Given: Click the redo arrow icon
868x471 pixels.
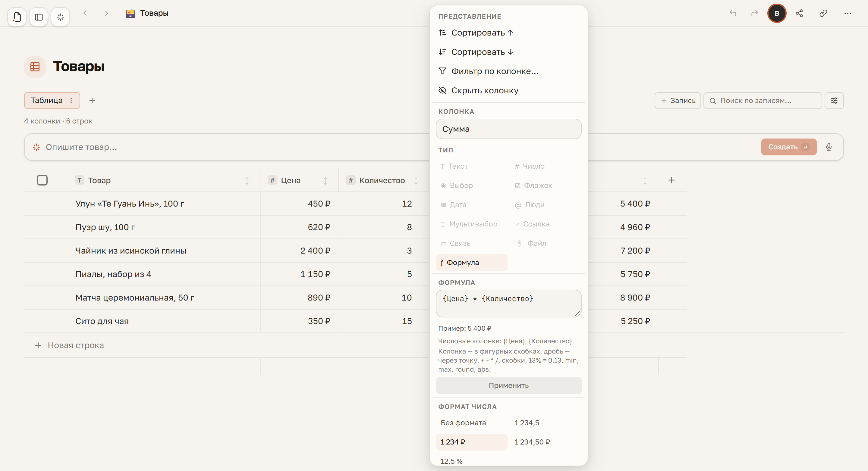Looking at the screenshot, I should pos(754,13).
